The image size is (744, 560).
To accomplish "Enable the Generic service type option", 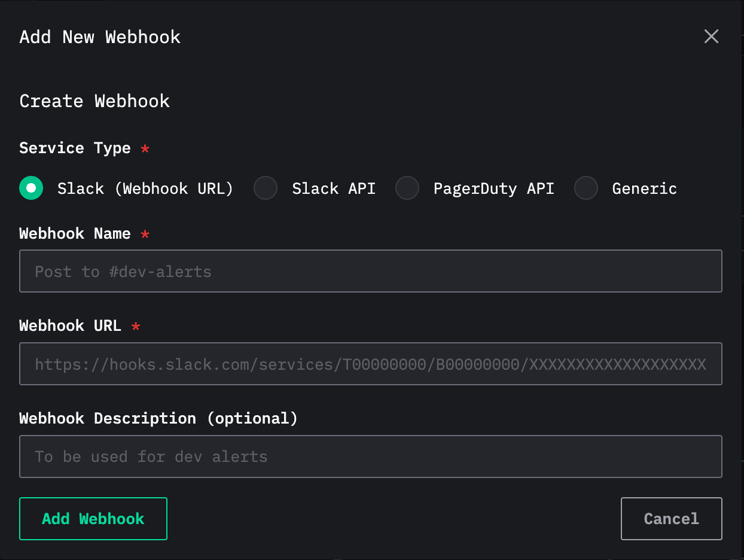I will 586,188.
